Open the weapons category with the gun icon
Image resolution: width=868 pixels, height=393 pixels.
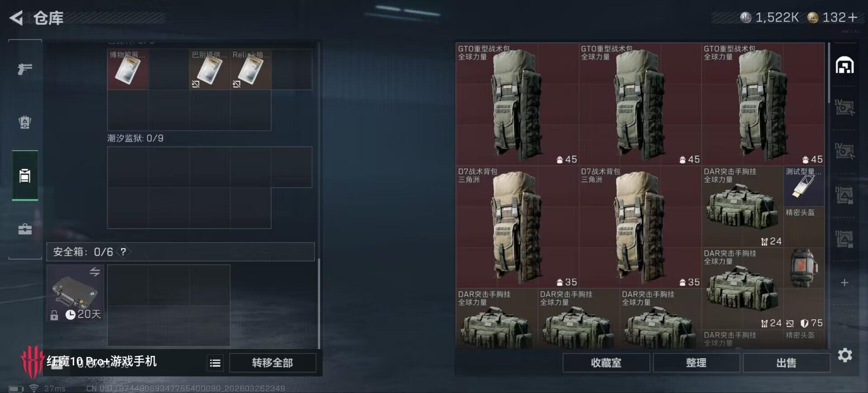point(25,69)
